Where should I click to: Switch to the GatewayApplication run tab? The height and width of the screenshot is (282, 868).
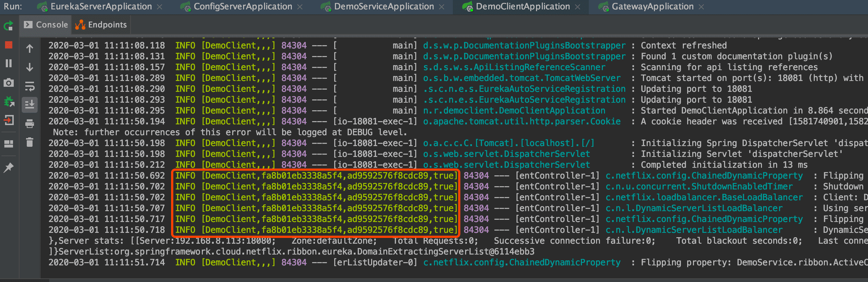coord(652,7)
